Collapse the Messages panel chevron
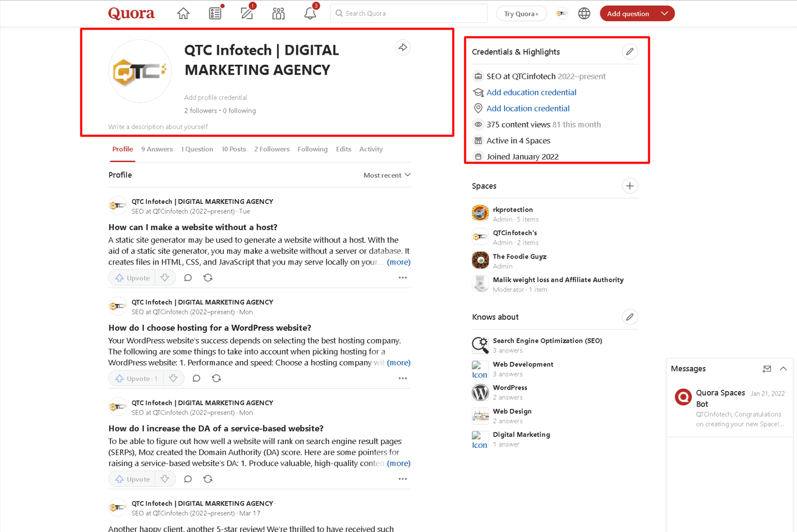The width and height of the screenshot is (797, 532). tap(783, 369)
